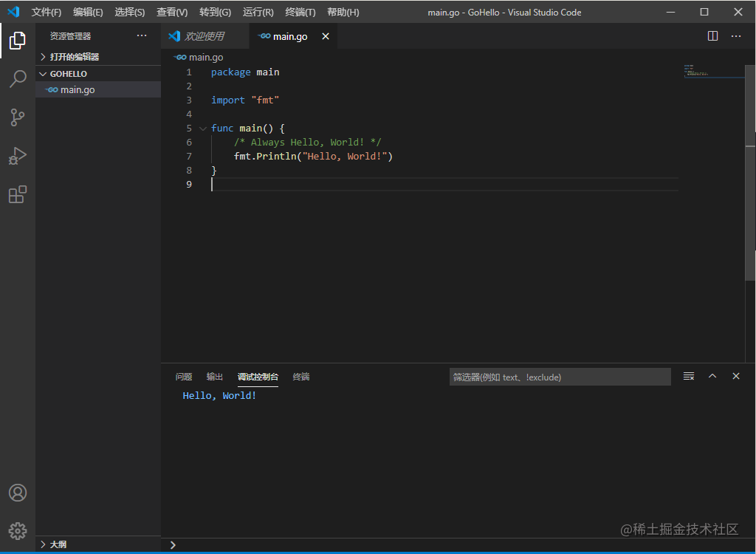Switch to the 欢迎使用 tab
This screenshot has width=756, height=554.
(x=205, y=36)
